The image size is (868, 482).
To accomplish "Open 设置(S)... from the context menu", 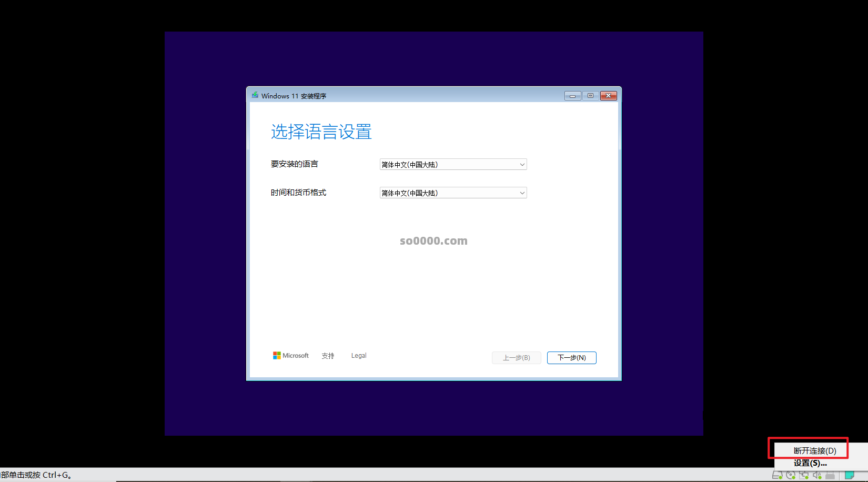I will (810, 463).
